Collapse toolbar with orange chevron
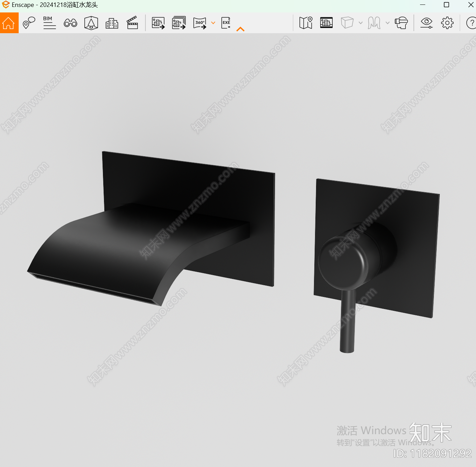Viewport: 476px width, 467px height. pos(240,29)
